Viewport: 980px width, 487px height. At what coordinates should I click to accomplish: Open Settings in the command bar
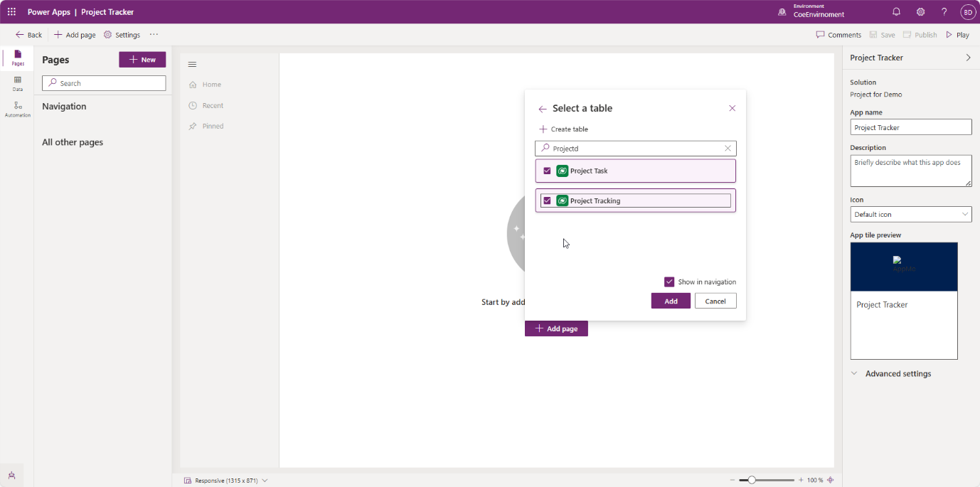[122, 35]
